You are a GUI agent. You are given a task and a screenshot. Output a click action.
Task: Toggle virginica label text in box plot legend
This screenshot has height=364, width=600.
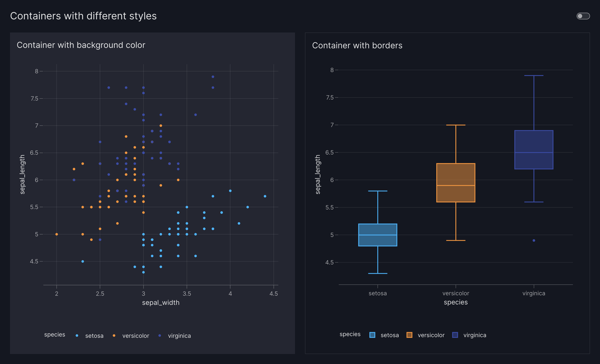tap(475, 335)
